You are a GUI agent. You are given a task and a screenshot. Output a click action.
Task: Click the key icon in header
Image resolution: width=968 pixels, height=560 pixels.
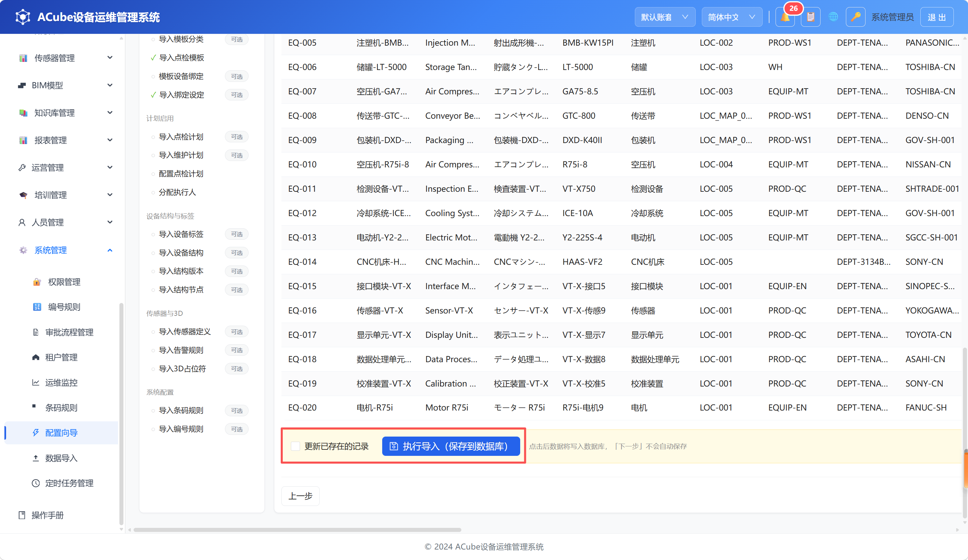[x=855, y=17]
